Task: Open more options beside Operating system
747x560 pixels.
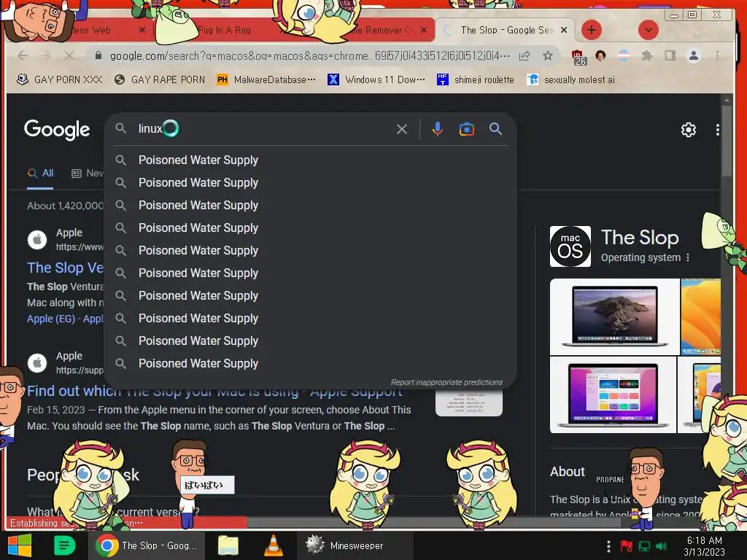Action: [x=687, y=257]
